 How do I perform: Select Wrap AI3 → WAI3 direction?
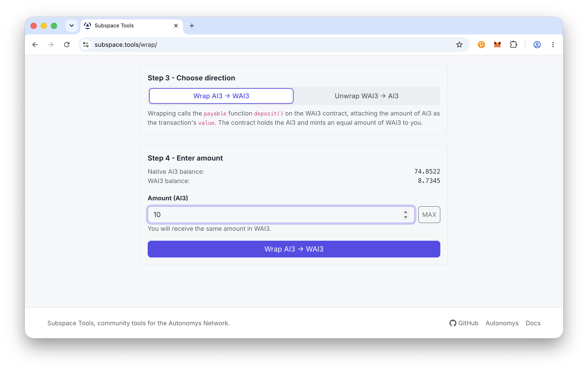click(x=221, y=96)
